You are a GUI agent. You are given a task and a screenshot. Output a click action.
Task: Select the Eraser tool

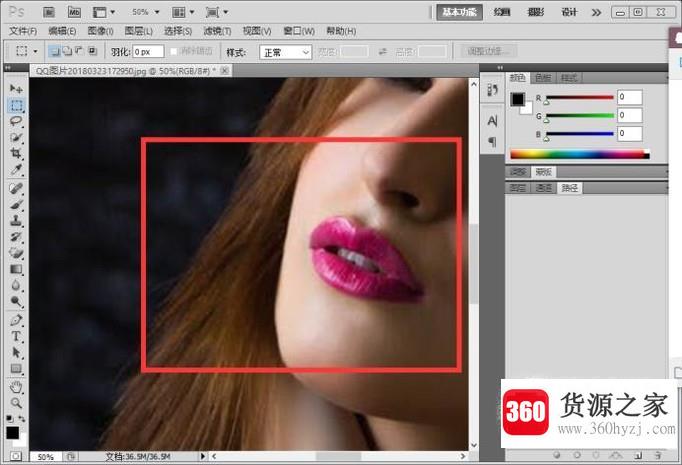(16, 253)
